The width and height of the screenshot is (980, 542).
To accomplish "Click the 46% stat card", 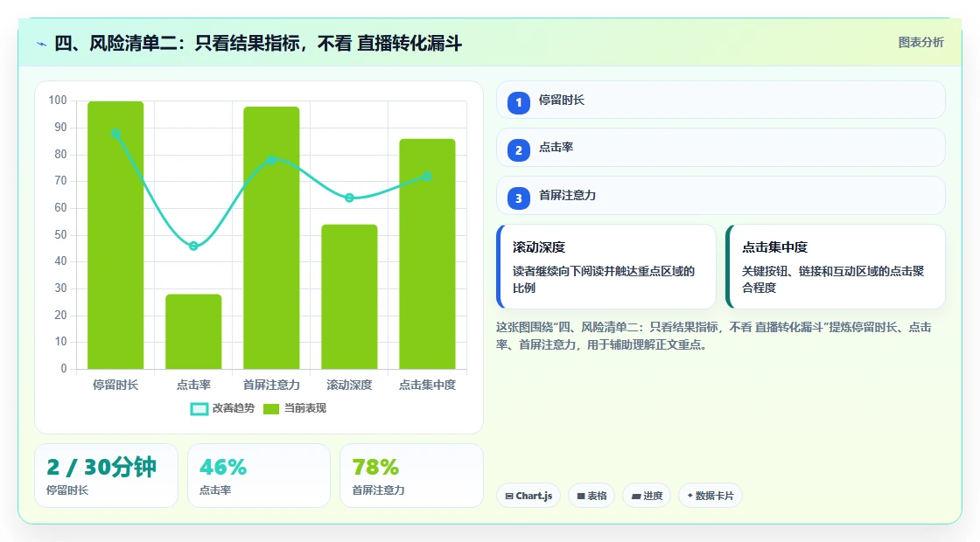I will [259, 476].
